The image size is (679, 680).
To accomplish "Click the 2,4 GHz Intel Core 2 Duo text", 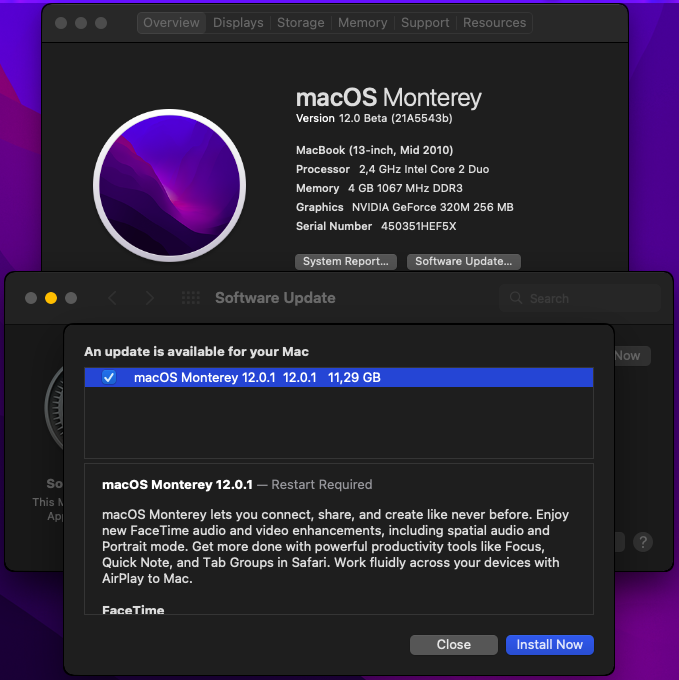I will pyautogui.click(x=424, y=169).
